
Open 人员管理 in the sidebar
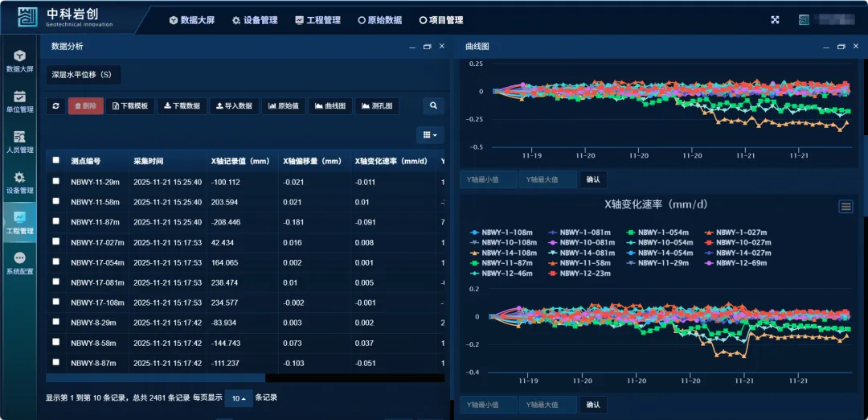(x=20, y=140)
